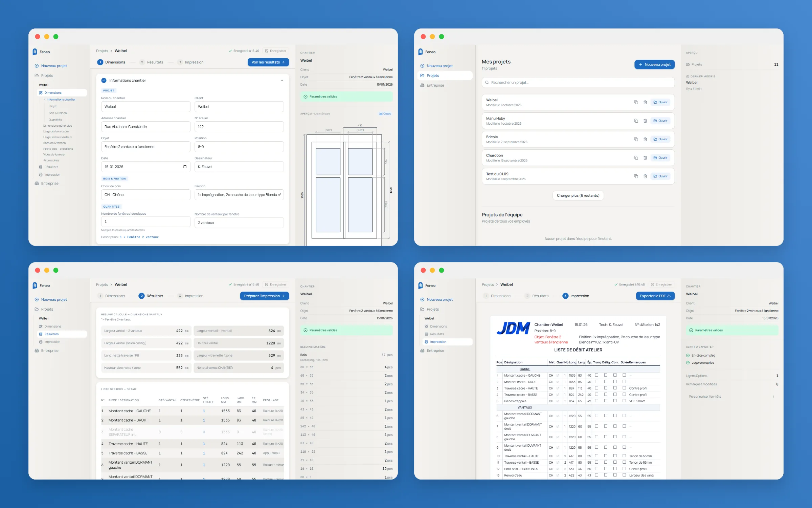Open the Choix du bois dropdown
Screen dimensions: 812x508
[x=145, y=195]
